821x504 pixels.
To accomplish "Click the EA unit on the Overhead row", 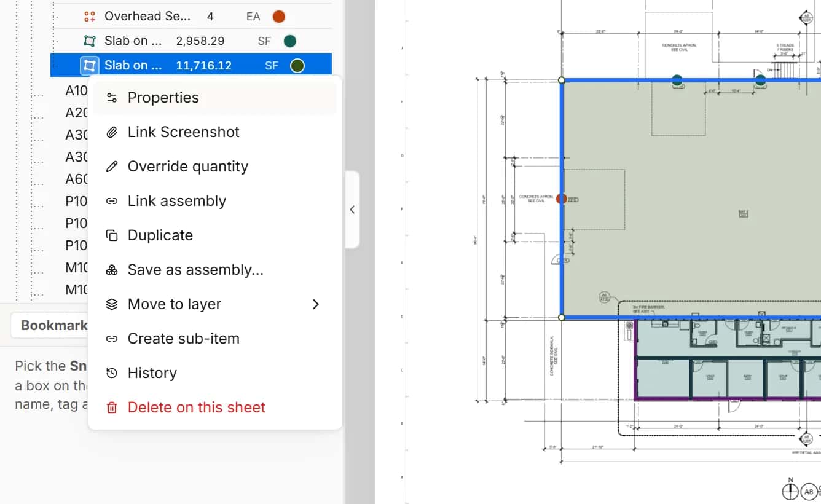I will 253,17.
